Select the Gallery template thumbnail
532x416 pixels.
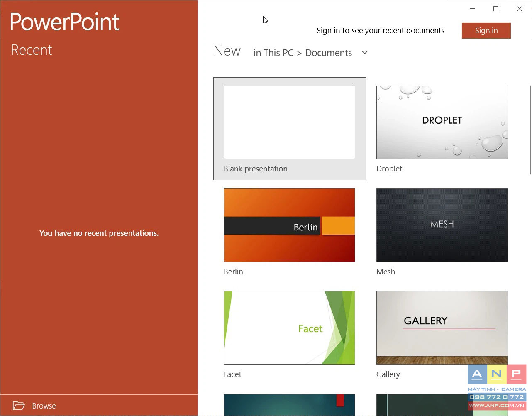pos(442,328)
